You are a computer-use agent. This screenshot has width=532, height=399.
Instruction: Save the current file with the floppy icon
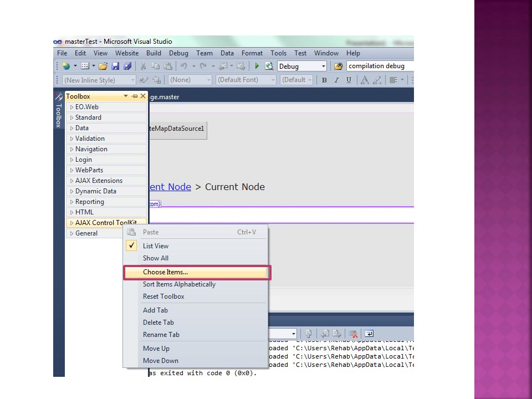tap(115, 66)
